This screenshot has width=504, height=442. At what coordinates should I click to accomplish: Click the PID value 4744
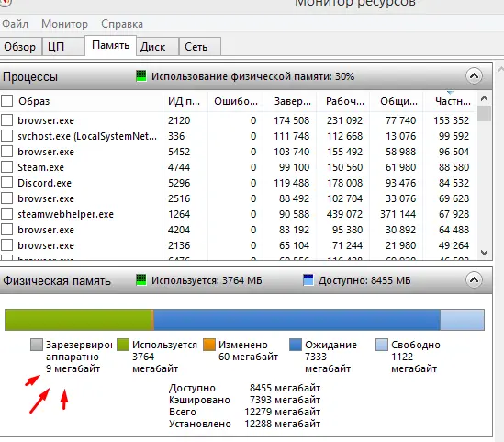tap(179, 167)
